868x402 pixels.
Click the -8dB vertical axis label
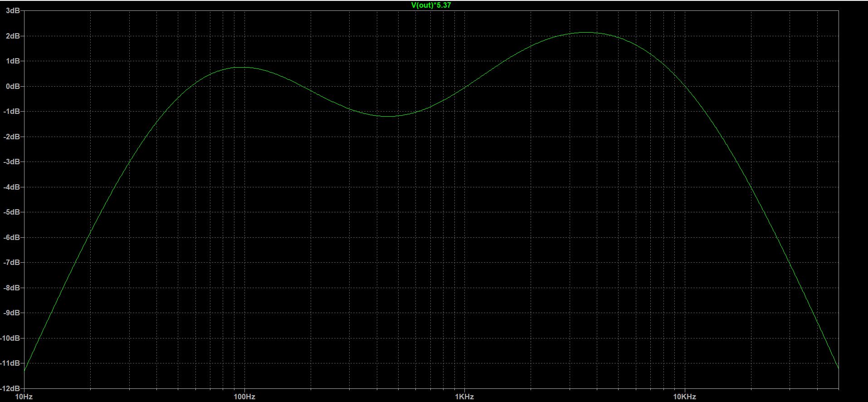(11, 288)
